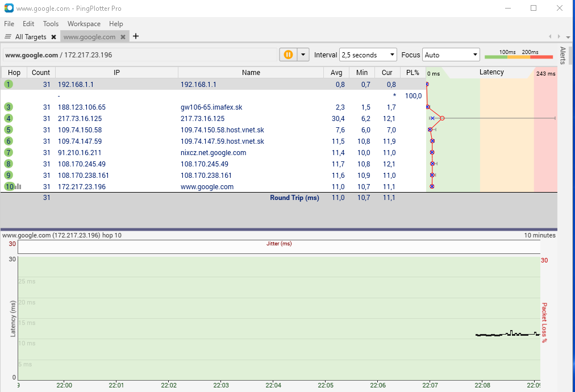This screenshot has height=392, width=575.
Task: Click the latency color scale legend
Action: (518, 55)
